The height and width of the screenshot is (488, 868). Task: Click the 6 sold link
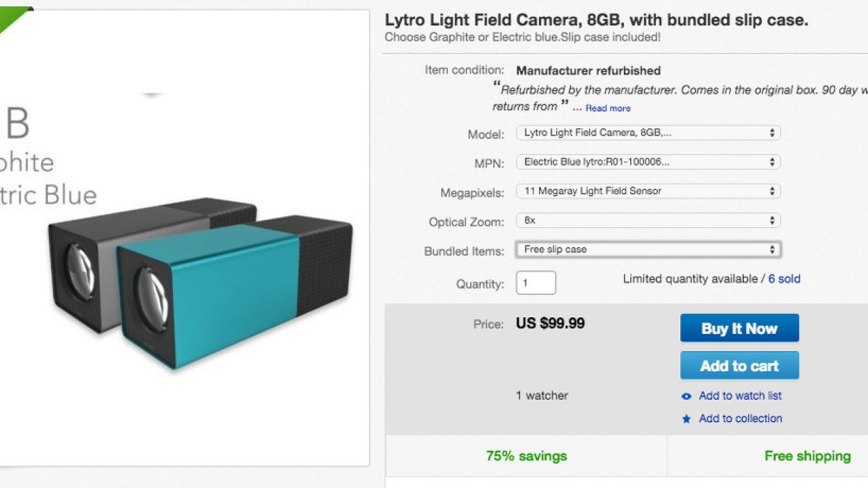(784, 279)
